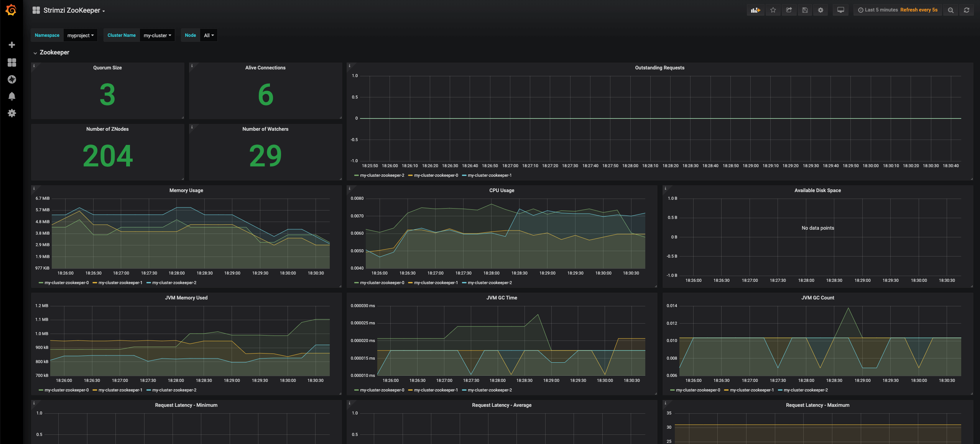Save the dashboard with disk icon
This screenshot has height=444, width=980.
pyautogui.click(x=805, y=10)
